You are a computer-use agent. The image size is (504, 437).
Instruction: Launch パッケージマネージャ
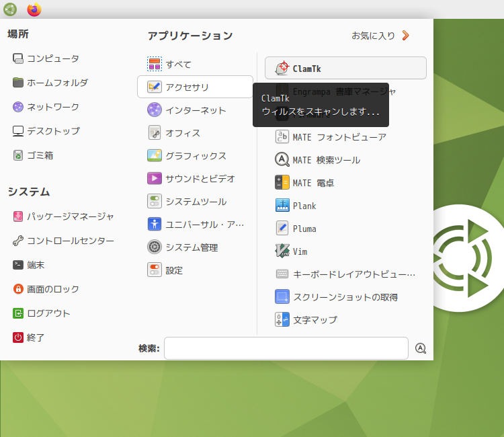point(63,216)
